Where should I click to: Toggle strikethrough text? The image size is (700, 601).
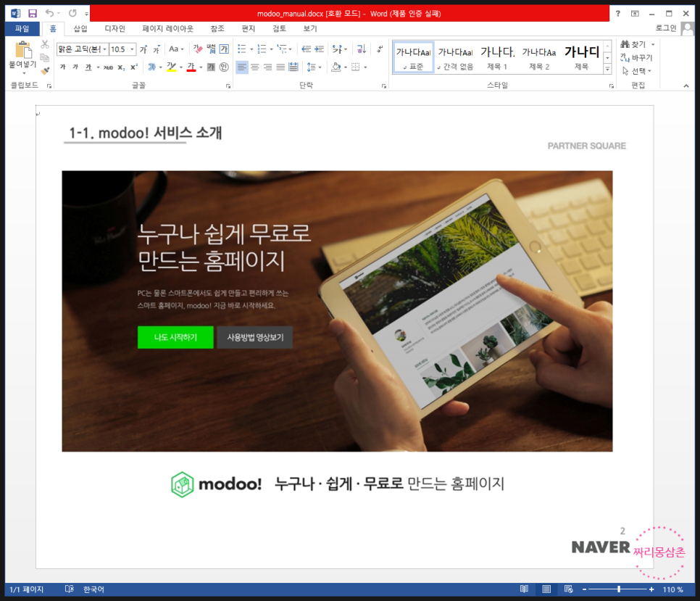click(x=108, y=67)
